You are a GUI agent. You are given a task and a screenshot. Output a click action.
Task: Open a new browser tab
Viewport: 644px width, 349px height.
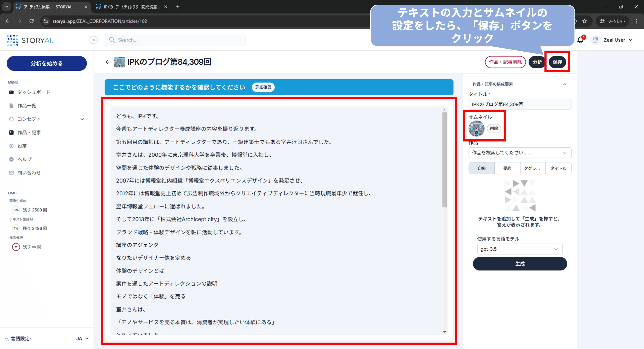tap(178, 7)
